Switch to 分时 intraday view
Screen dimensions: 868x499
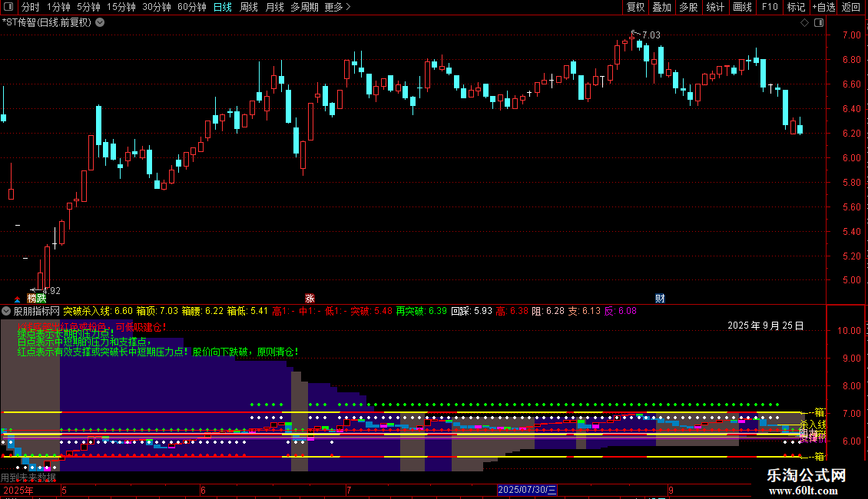[31, 7]
